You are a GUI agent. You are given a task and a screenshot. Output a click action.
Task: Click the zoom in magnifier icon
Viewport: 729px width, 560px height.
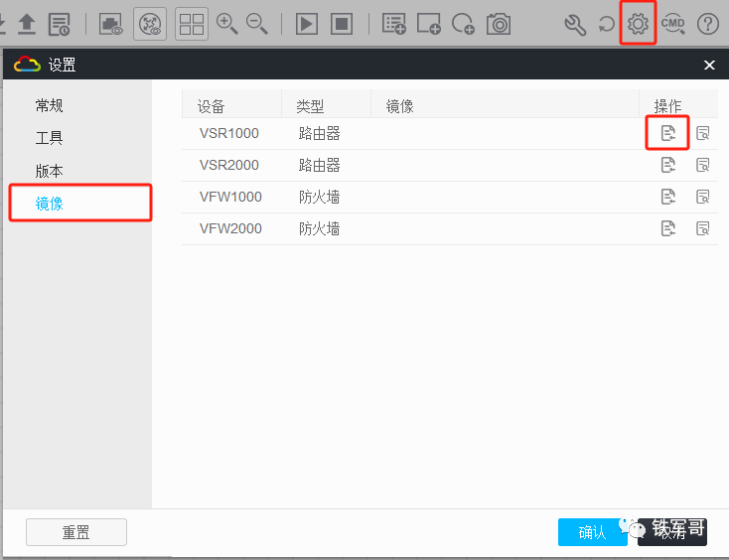point(227,23)
